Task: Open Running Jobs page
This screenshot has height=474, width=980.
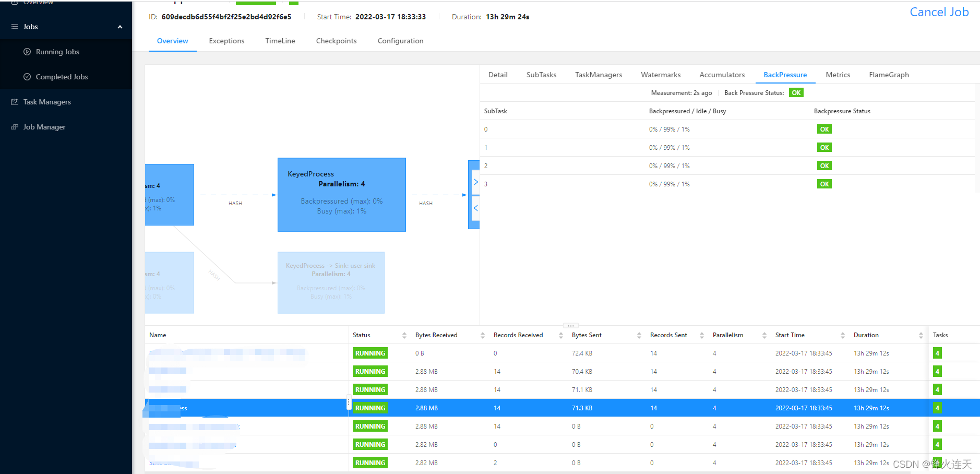Action: (x=57, y=52)
